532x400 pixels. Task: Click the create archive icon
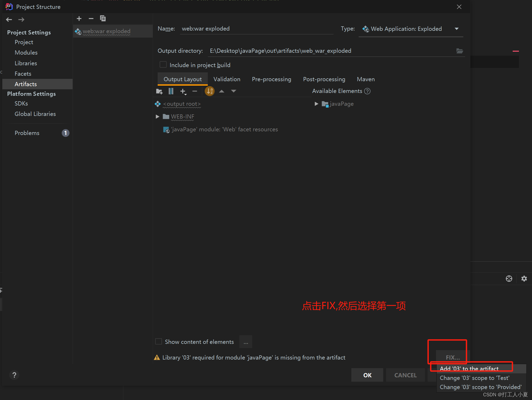tap(171, 91)
